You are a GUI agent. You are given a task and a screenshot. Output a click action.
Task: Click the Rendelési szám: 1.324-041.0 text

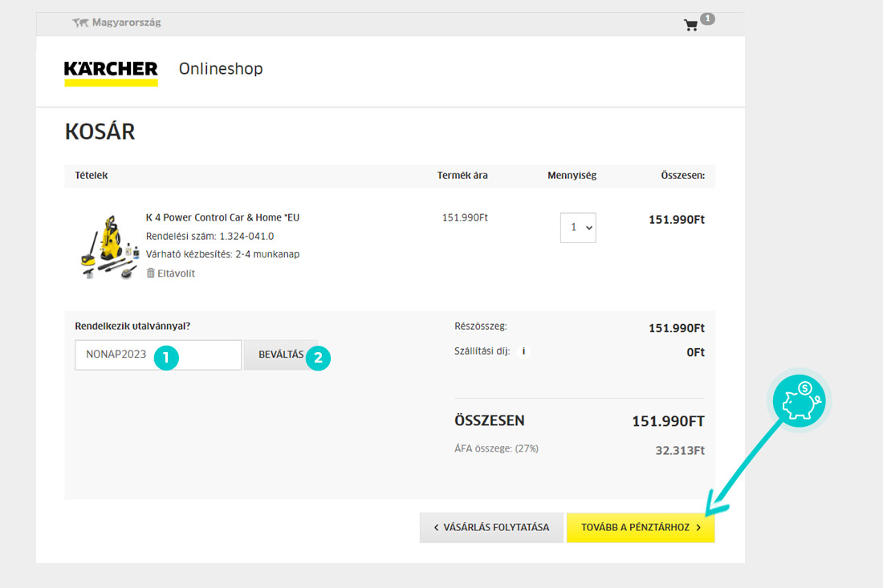pos(210,236)
